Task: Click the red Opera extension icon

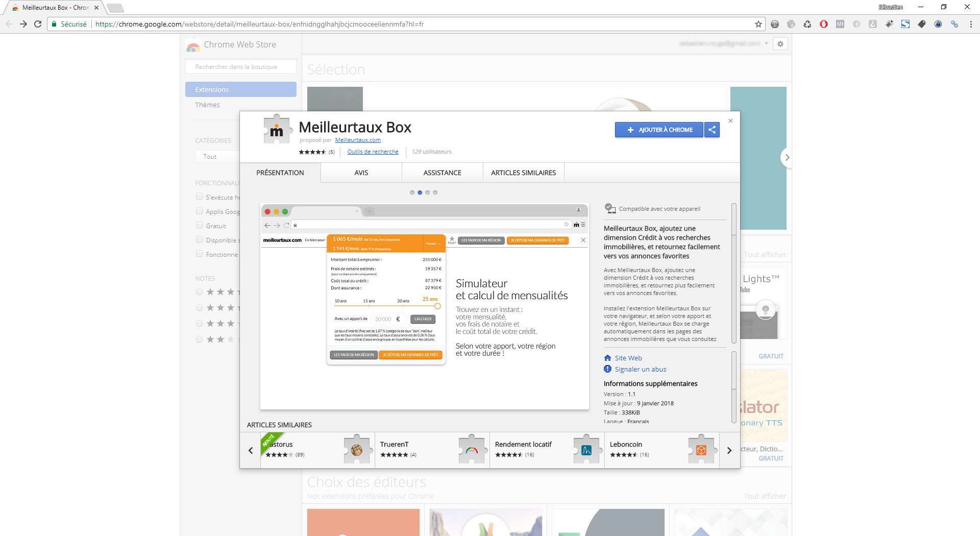Action: tap(824, 24)
